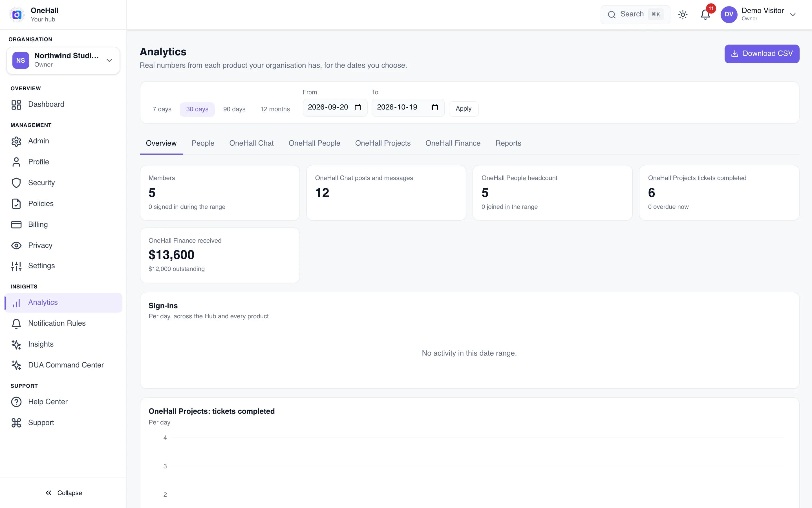The image size is (812, 508).
Task: Open the OneHall People tab
Action: [x=314, y=143]
